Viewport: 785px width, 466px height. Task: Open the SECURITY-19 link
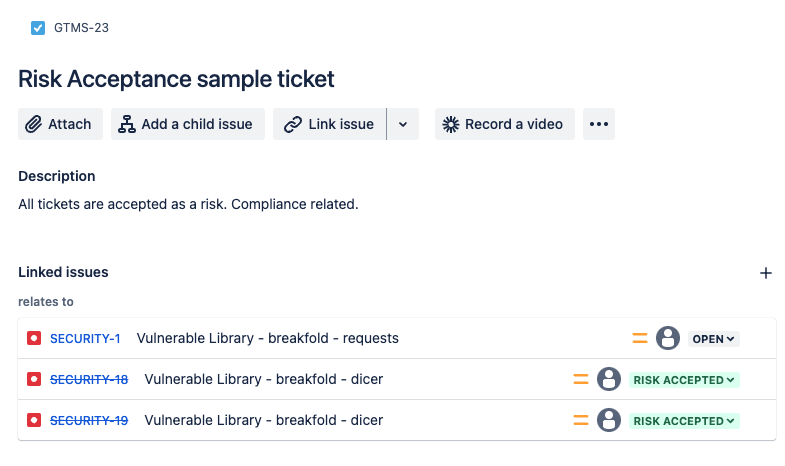click(89, 421)
